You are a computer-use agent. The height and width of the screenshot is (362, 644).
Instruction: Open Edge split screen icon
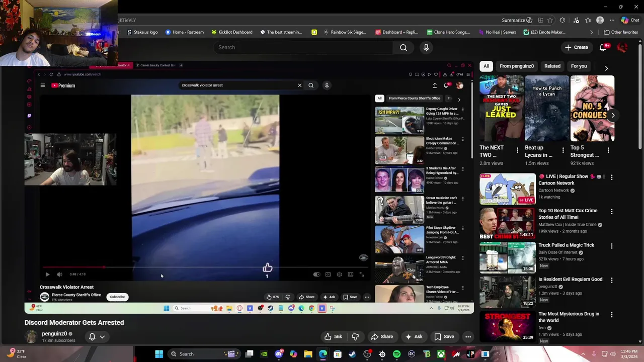click(540, 20)
